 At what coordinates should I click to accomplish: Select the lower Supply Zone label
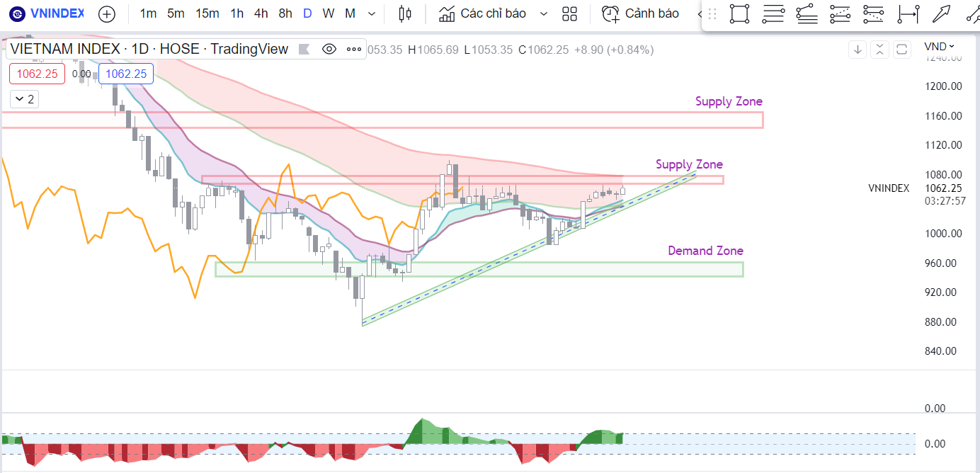[x=689, y=164]
